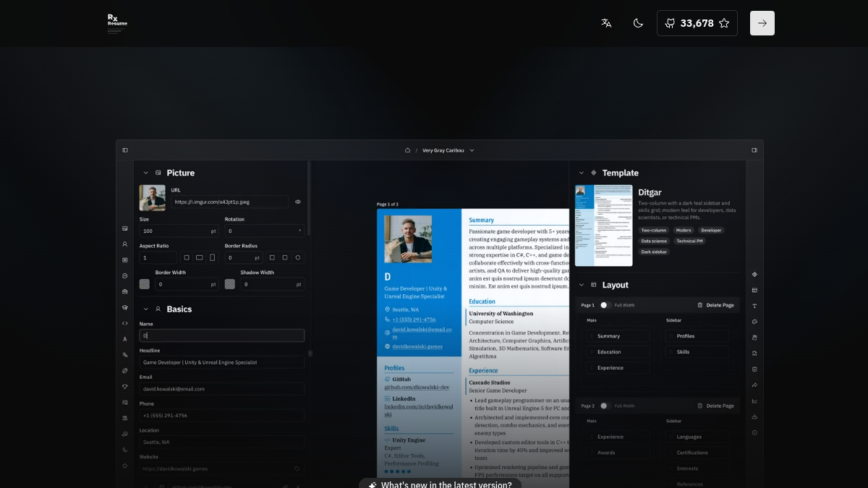Jump to Languages section via translate rail icon
The image size is (868, 488).
click(x=125, y=355)
